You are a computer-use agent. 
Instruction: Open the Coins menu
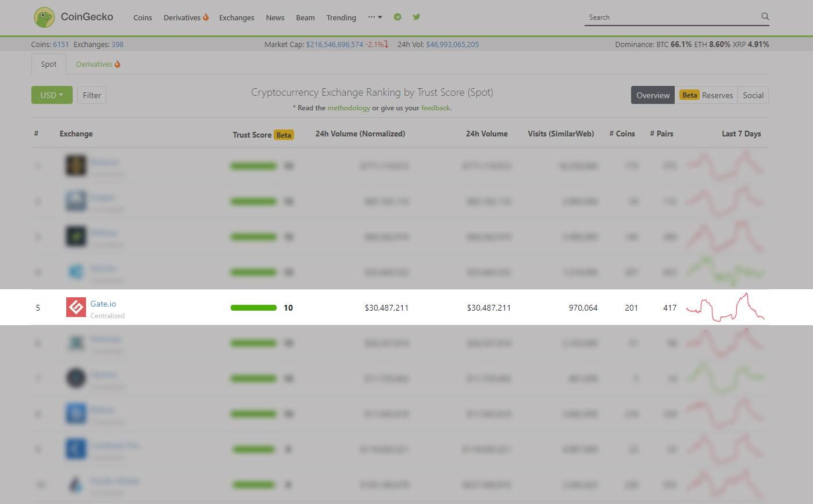142,17
